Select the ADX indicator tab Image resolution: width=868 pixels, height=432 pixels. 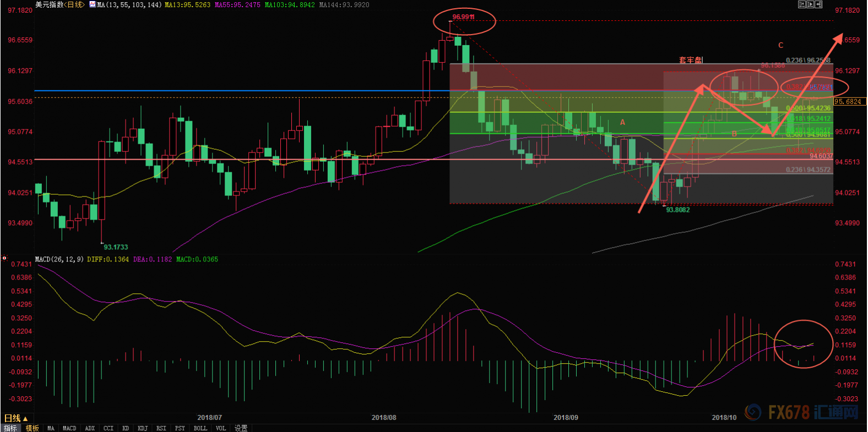point(90,428)
